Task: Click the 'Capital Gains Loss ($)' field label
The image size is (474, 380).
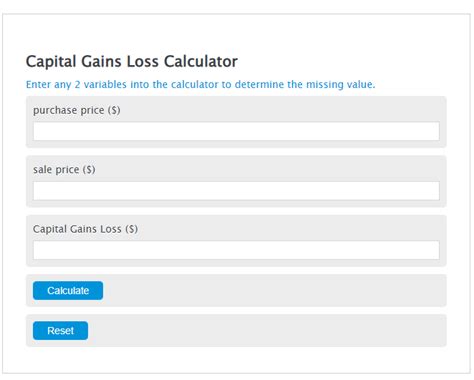Action: click(85, 229)
